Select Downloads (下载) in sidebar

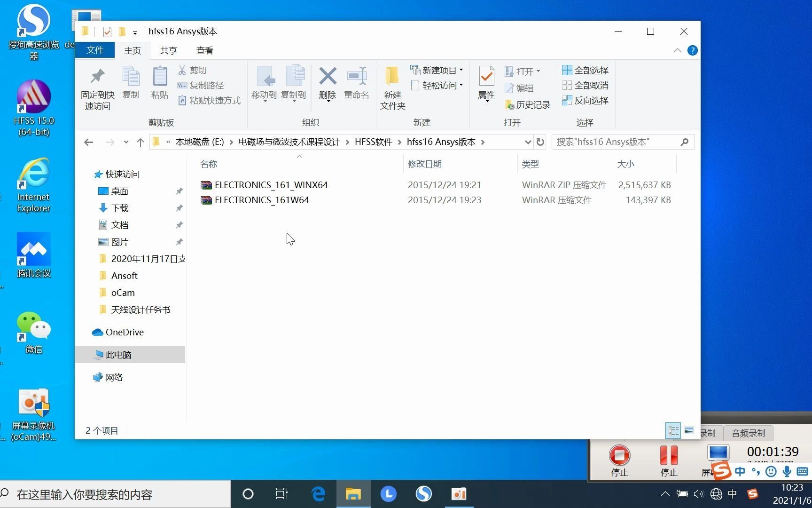[120, 208]
